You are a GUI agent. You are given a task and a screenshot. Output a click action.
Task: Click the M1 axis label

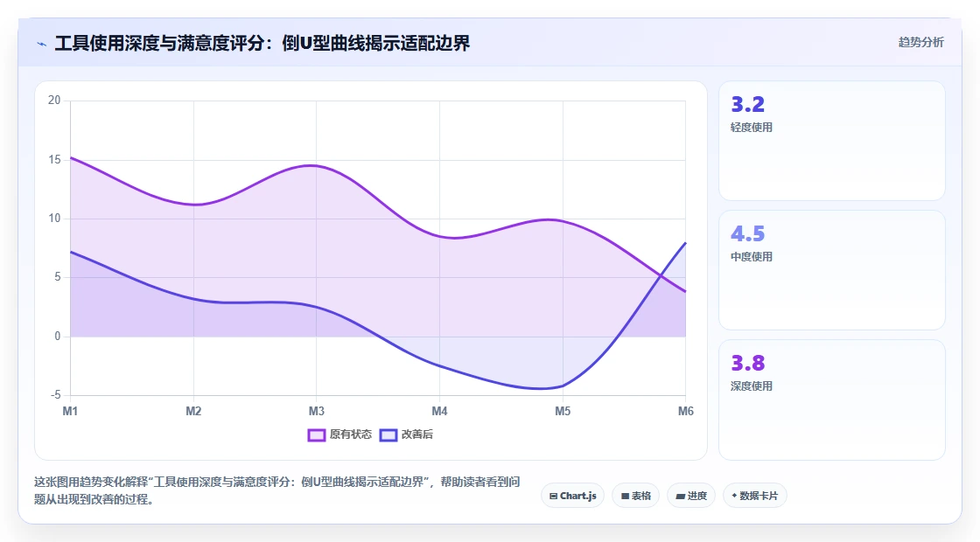(x=70, y=411)
